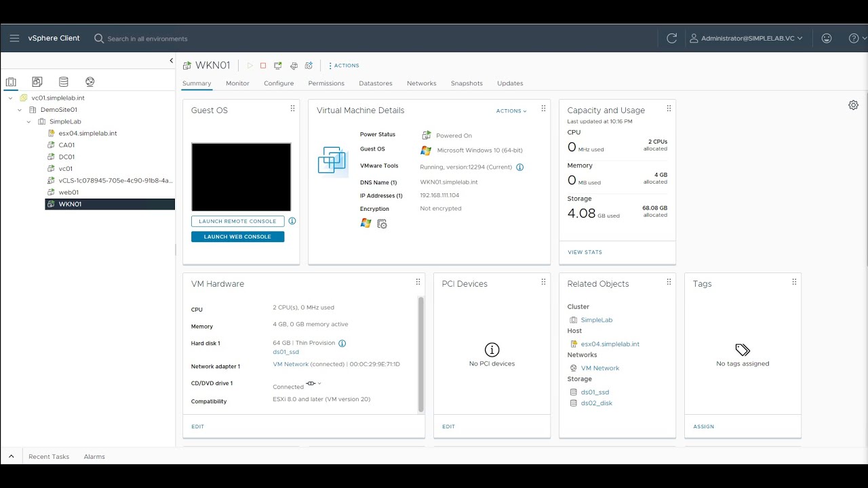Click the refresh icon in header
The height and width of the screenshot is (488, 868).
click(x=672, y=39)
